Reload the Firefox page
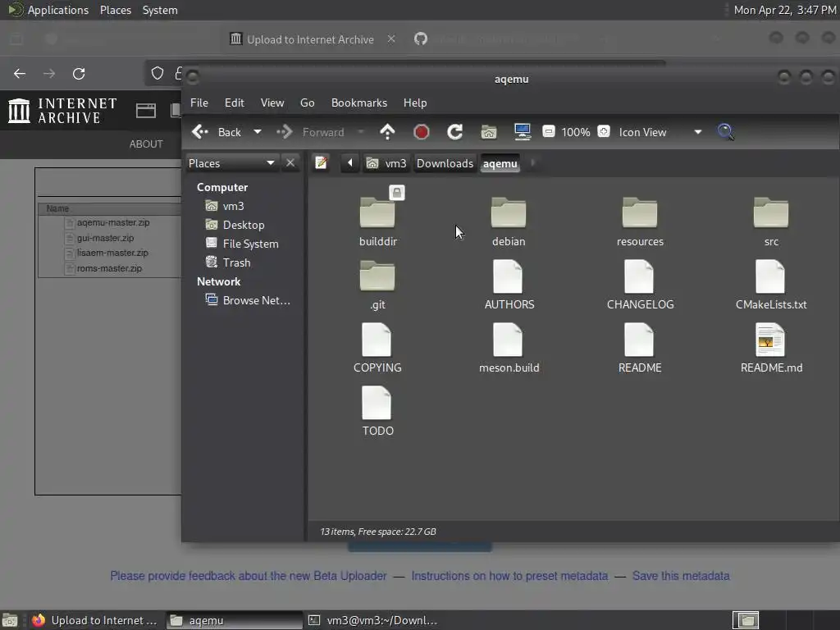The image size is (840, 630). (79, 73)
